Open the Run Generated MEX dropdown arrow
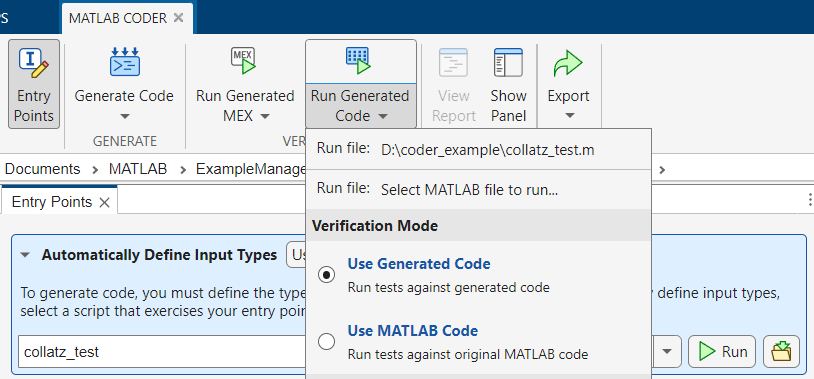The height and width of the screenshot is (379, 814). pos(265,116)
